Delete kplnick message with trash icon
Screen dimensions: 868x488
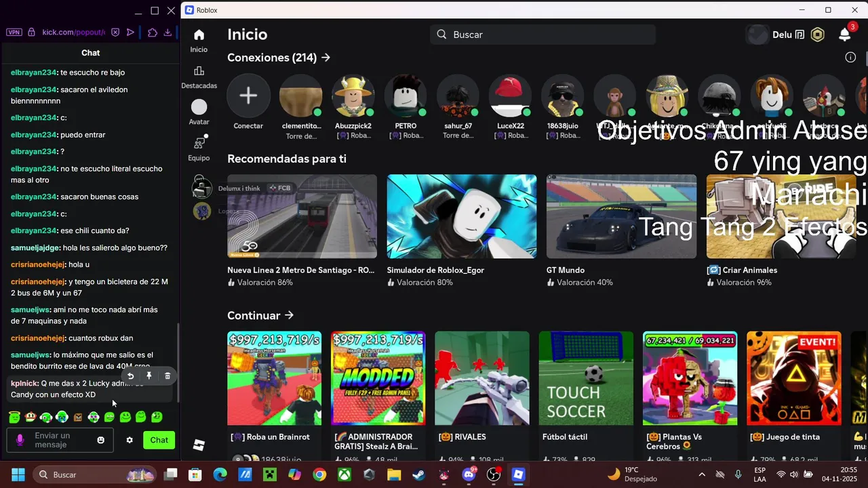coord(167,375)
